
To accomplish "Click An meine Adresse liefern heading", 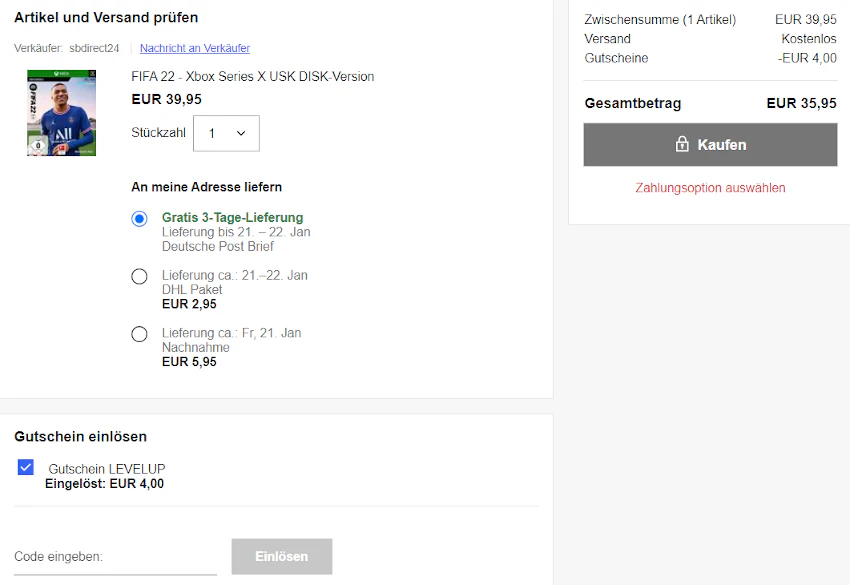I will [207, 187].
